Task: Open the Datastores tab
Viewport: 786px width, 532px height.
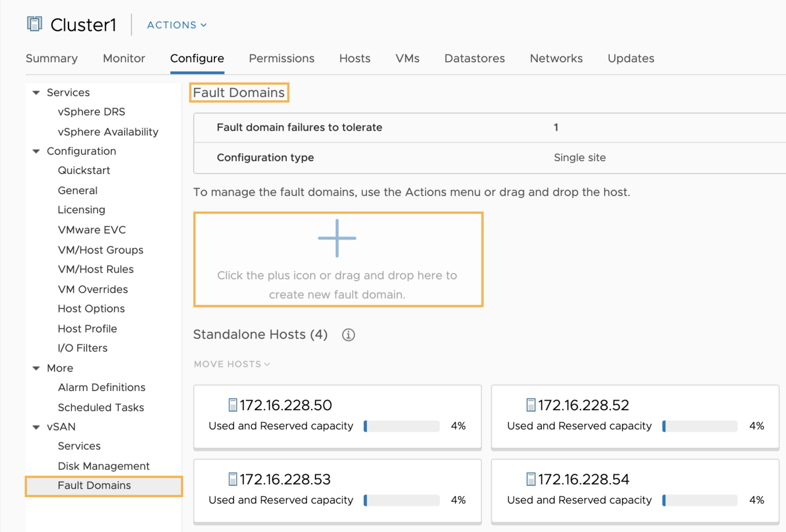Action: click(474, 58)
